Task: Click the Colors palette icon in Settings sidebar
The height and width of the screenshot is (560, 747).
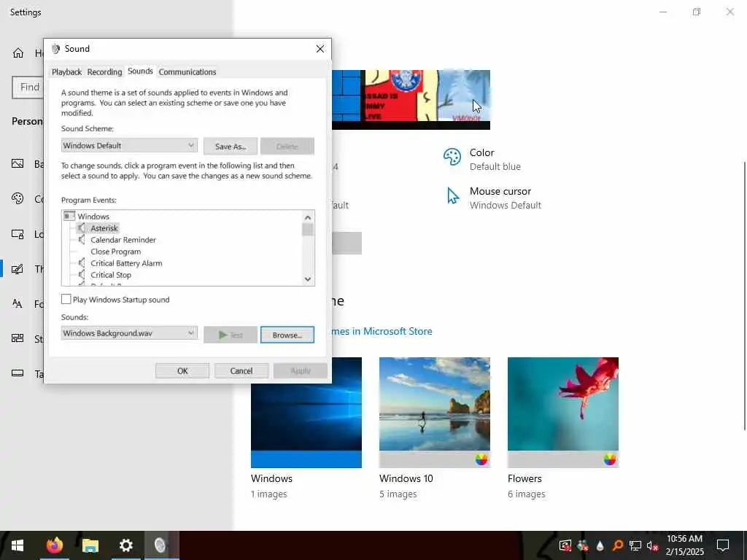Action: point(18,198)
